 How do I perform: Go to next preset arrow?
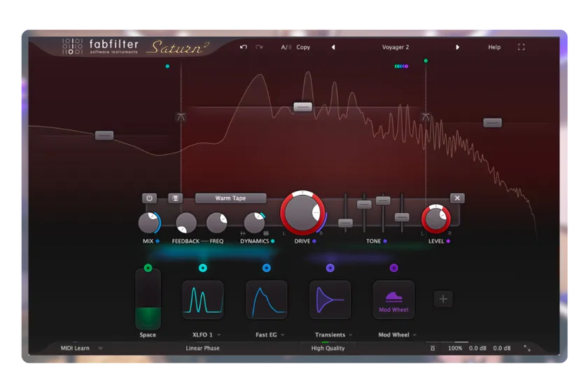point(458,48)
